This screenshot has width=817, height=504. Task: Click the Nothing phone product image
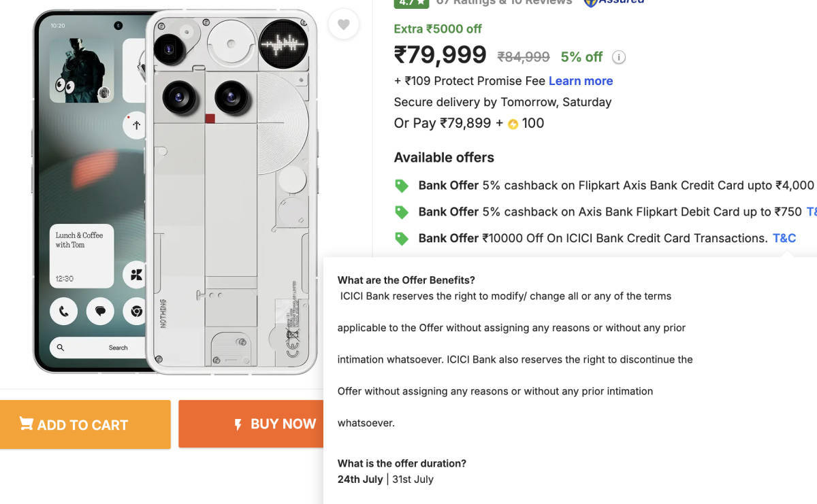176,192
